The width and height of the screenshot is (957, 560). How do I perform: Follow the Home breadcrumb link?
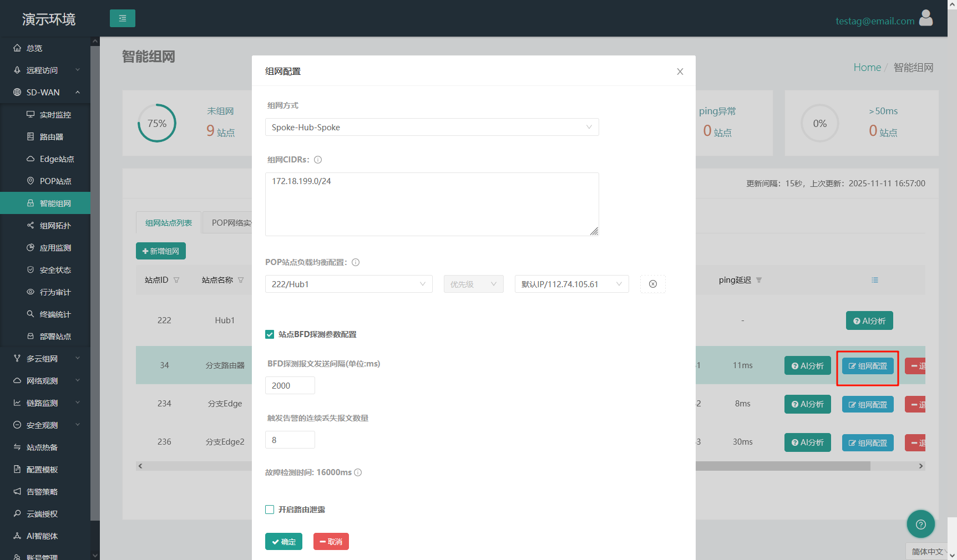[867, 67]
